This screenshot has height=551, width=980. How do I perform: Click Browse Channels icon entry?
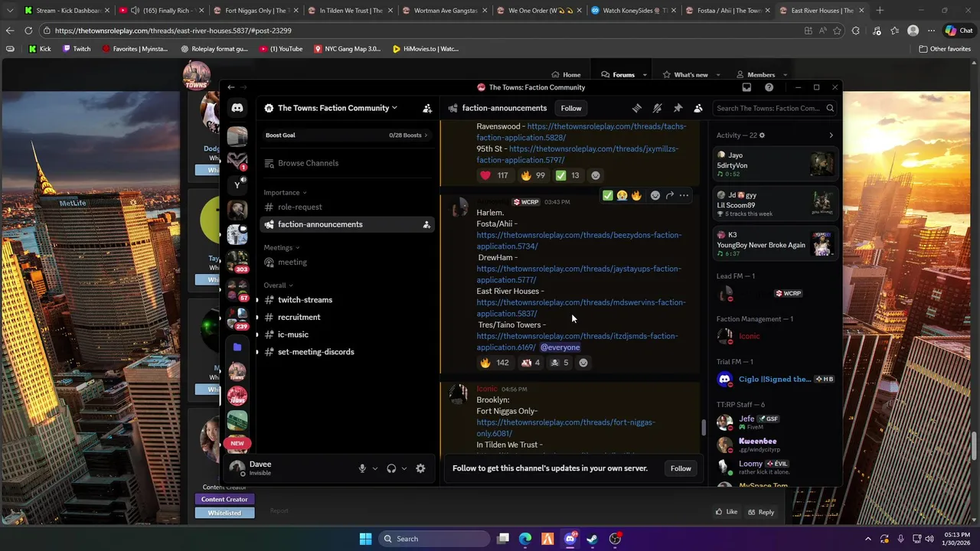coord(269,163)
